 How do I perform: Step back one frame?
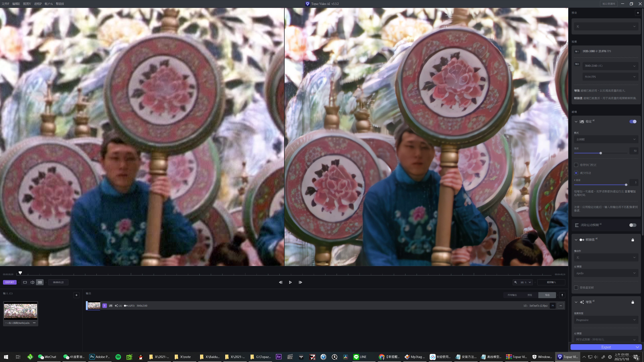[281, 282]
